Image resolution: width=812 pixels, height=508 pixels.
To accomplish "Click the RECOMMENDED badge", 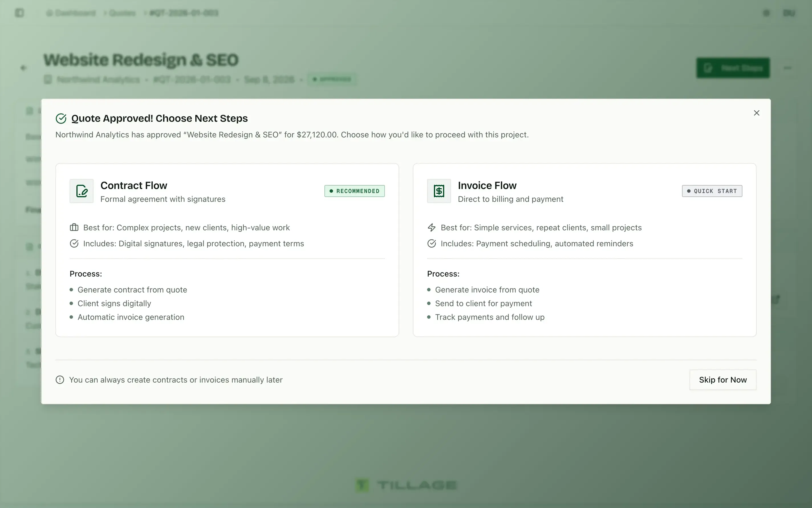I will [354, 191].
